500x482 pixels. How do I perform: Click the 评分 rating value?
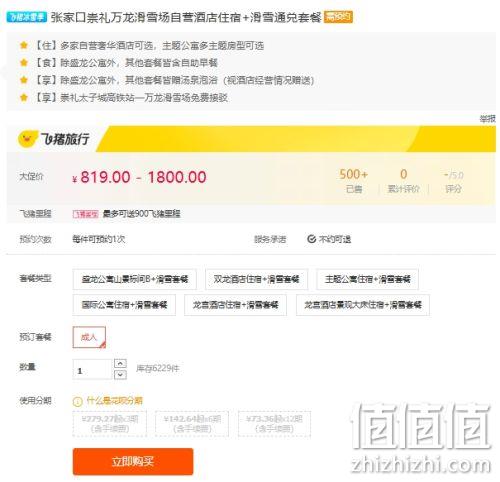point(454,181)
